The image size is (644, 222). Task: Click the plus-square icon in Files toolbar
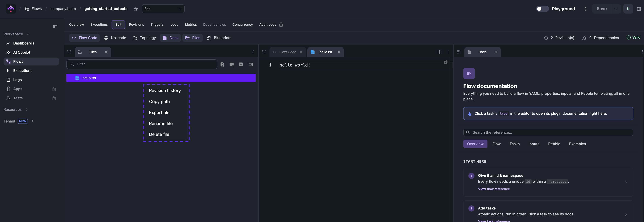(241, 64)
